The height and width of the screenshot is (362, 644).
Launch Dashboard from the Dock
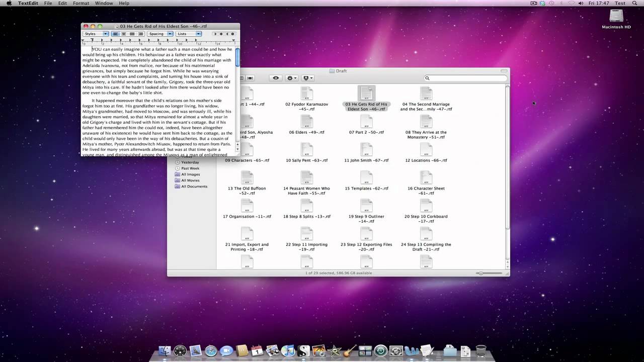point(180,351)
